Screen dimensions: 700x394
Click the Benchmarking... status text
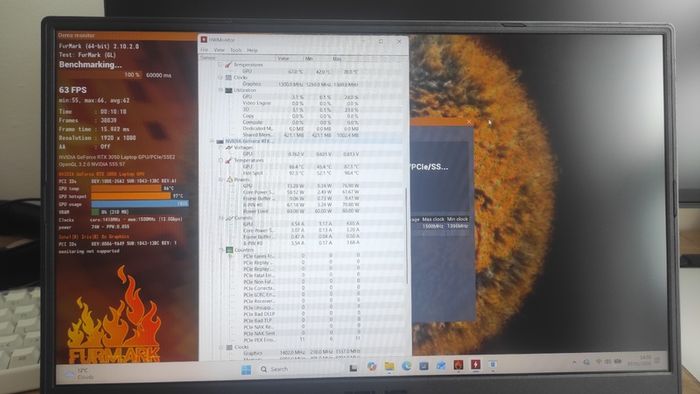click(x=90, y=65)
